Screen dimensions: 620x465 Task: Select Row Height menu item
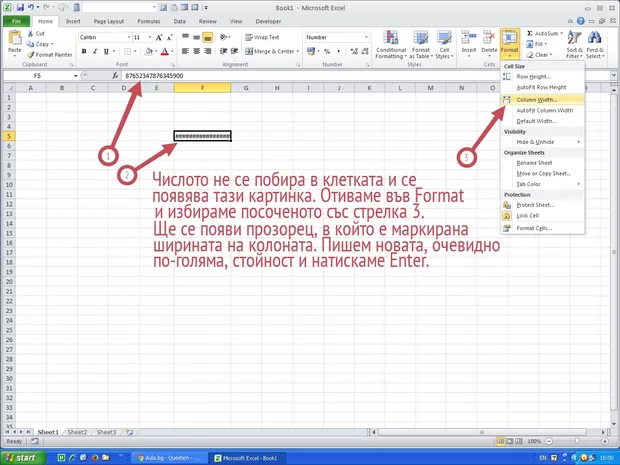(542, 77)
